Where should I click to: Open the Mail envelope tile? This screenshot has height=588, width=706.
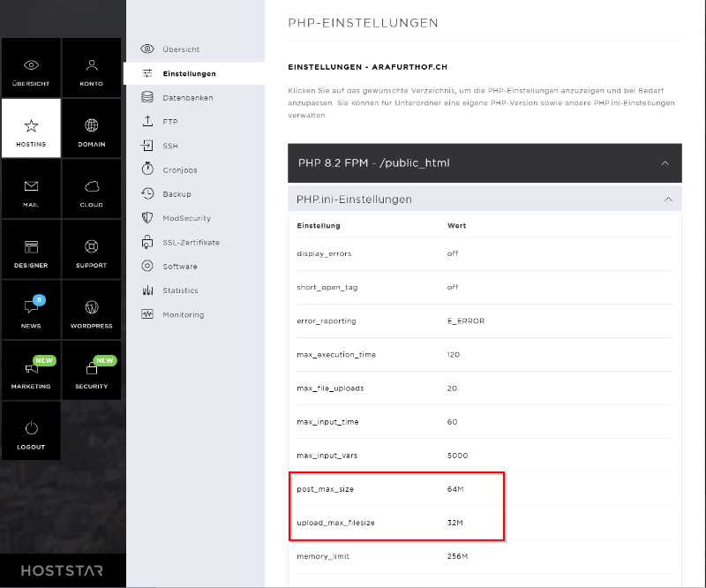pos(31,190)
